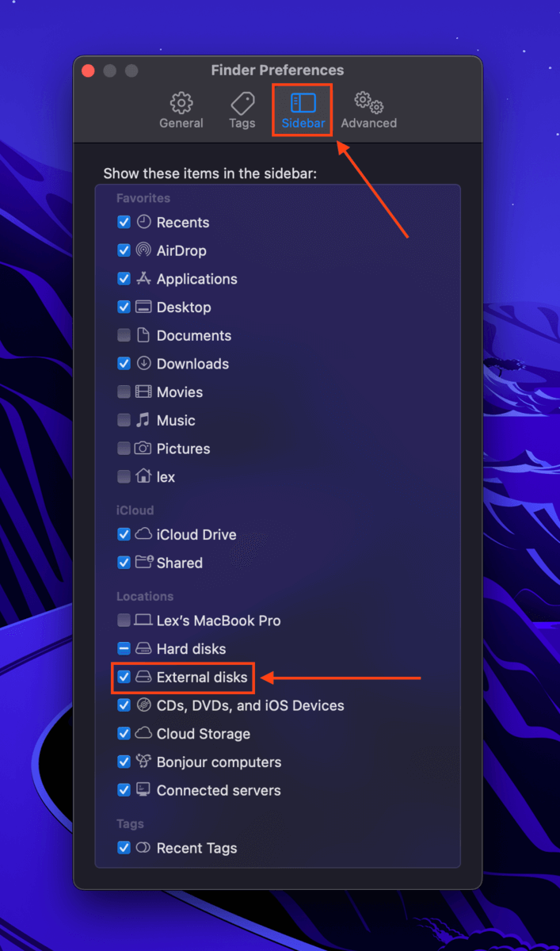Enable the Music checkbox
The height and width of the screenshot is (951, 560).
(x=124, y=421)
